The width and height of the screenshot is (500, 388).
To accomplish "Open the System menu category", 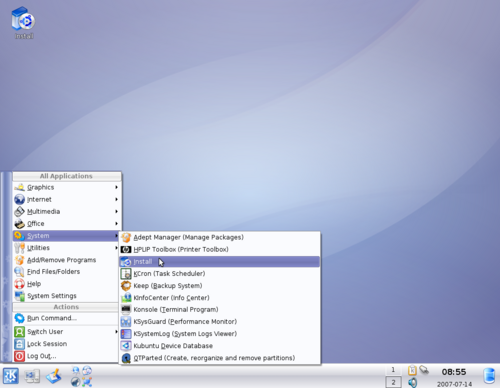I will [x=66, y=236].
